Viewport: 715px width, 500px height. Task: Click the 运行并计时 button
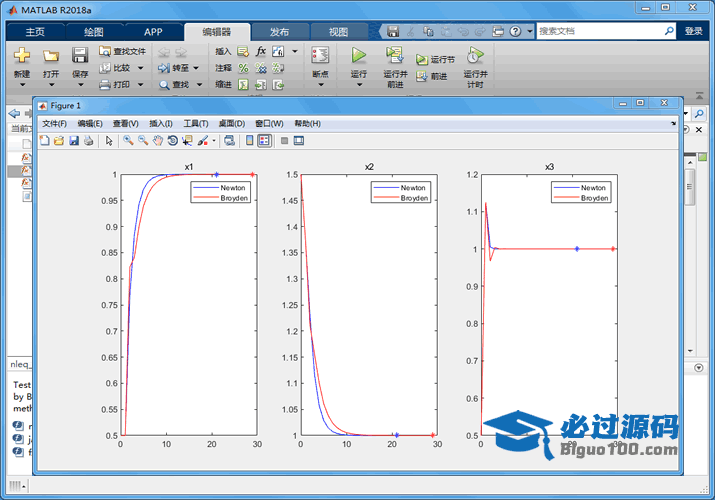click(475, 67)
